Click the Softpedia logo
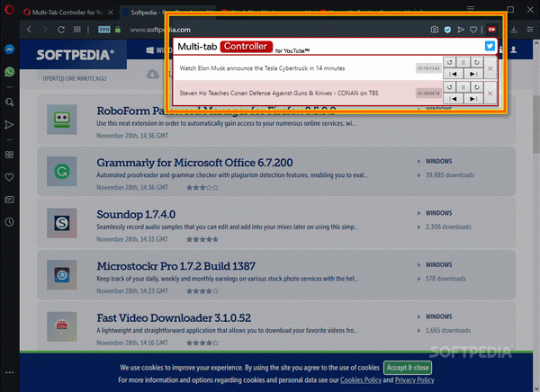Screen dimensions: 540x392 [x=75, y=55]
